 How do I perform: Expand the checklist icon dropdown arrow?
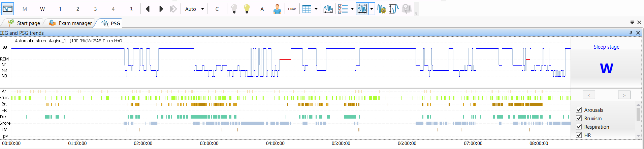coord(352,9)
